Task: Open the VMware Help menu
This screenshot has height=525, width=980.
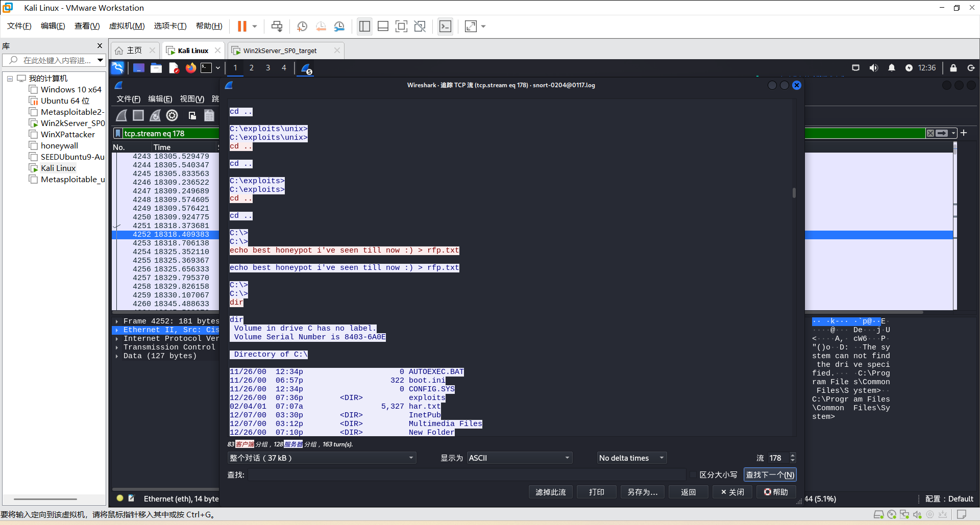Action: tap(209, 26)
